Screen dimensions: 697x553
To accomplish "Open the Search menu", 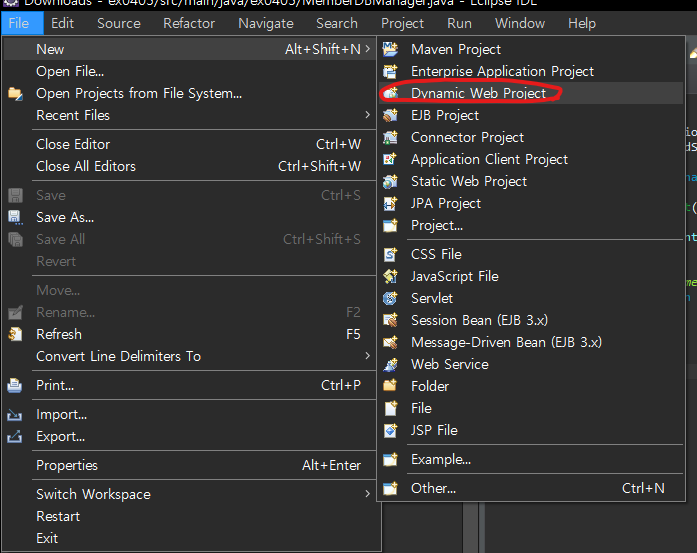I will click(x=337, y=23).
